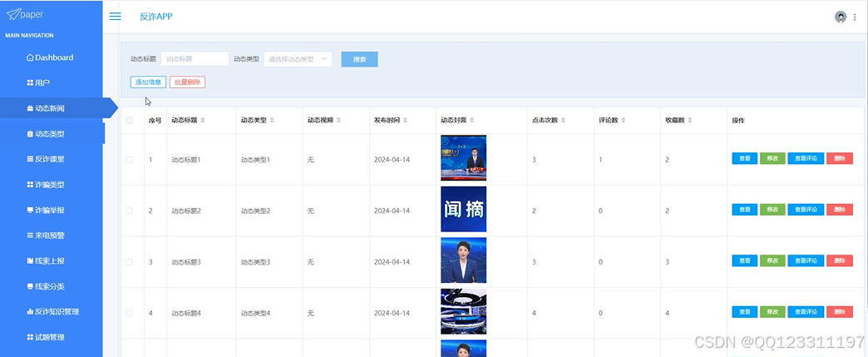Image resolution: width=868 pixels, height=357 pixels.
Task: Toggle the hamburger menu icon
Action: pyautogui.click(x=115, y=17)
